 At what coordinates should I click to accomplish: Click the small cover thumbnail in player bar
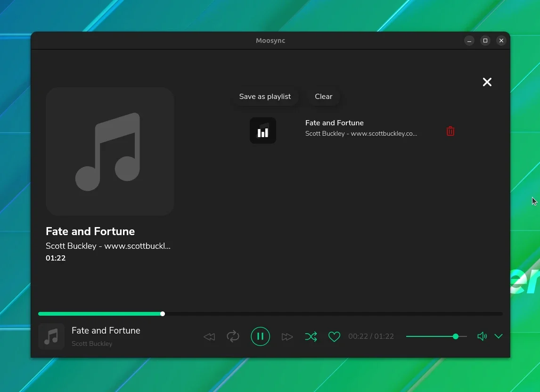pyautogui.click(x=51, y=336)
